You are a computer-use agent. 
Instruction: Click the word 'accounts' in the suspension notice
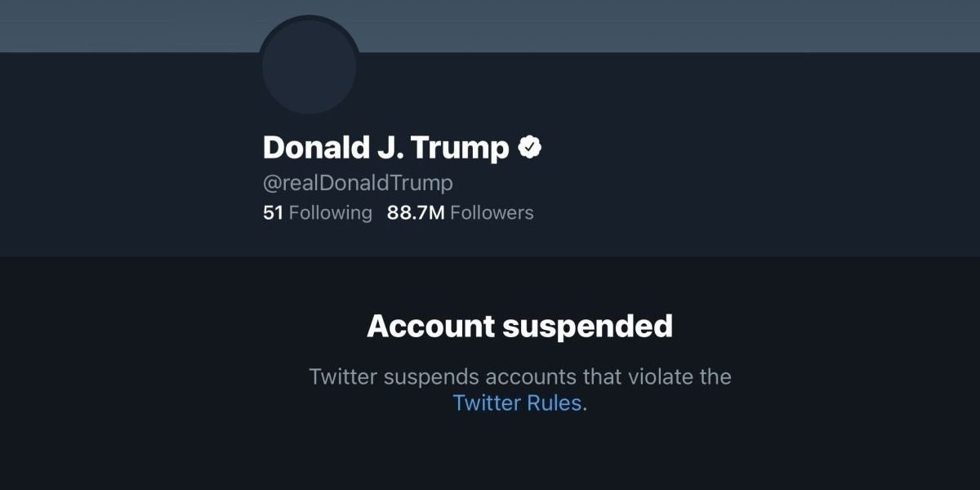coord(522,377)
